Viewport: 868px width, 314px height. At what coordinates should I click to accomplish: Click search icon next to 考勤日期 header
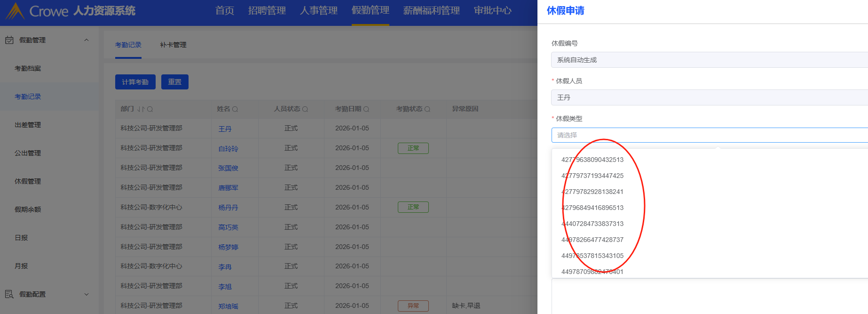coord(366,109)
